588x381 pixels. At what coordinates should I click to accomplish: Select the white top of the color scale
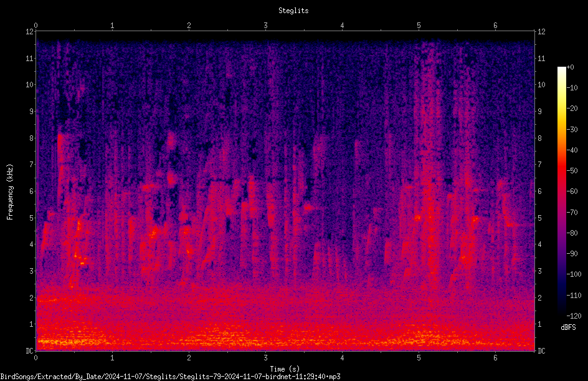[561, 69]
